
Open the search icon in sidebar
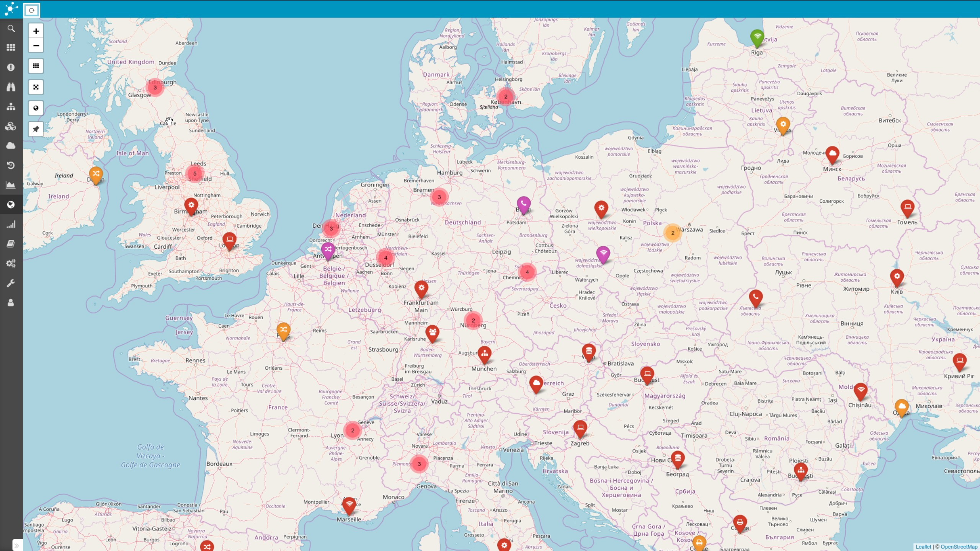click(11, 28)
